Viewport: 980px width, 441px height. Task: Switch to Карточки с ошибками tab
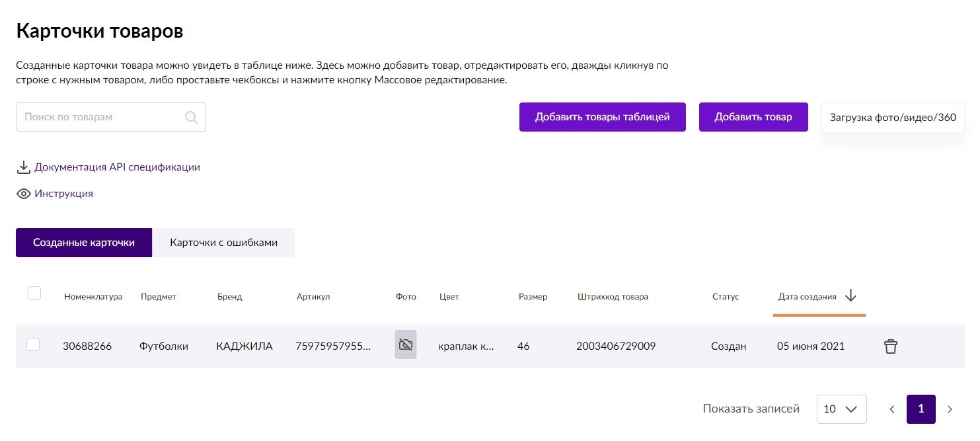click(x=223, y=243)
